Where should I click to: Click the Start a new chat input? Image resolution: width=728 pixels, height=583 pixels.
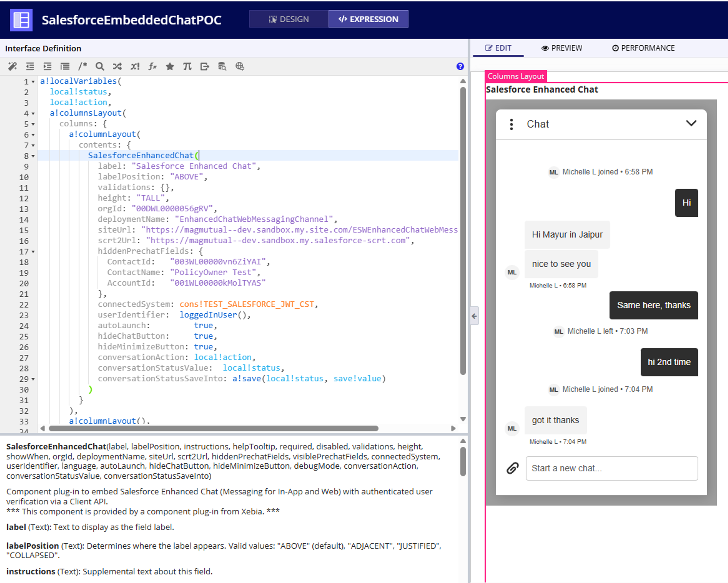612,468
